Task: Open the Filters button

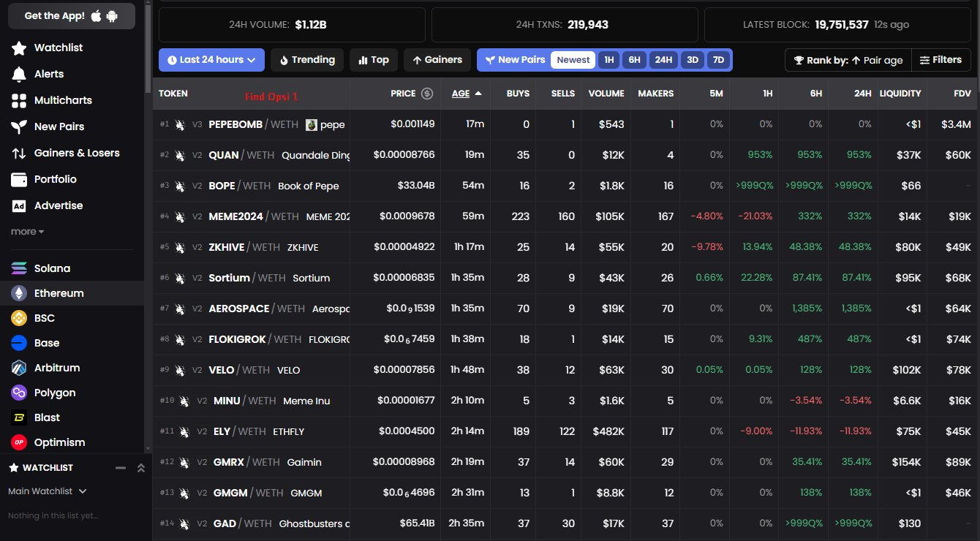Action: click(941, 60)
